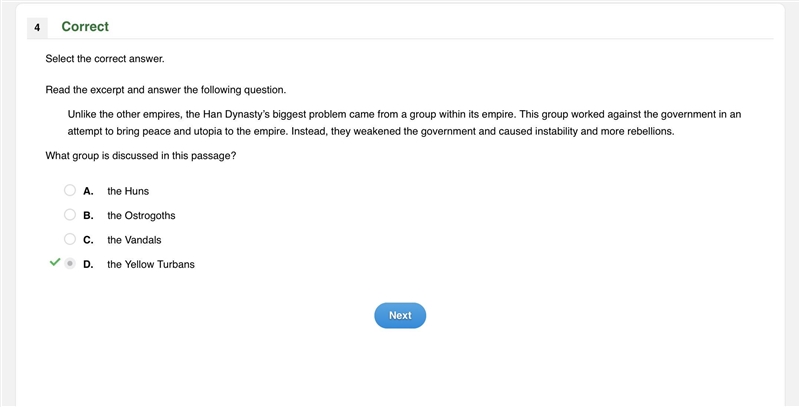Click the green Correct heading

pos(85,27)
